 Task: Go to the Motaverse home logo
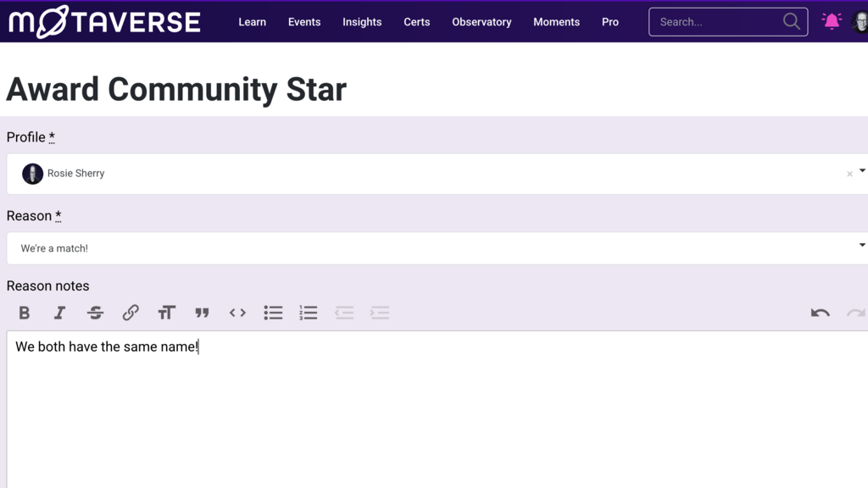(104, 21)
